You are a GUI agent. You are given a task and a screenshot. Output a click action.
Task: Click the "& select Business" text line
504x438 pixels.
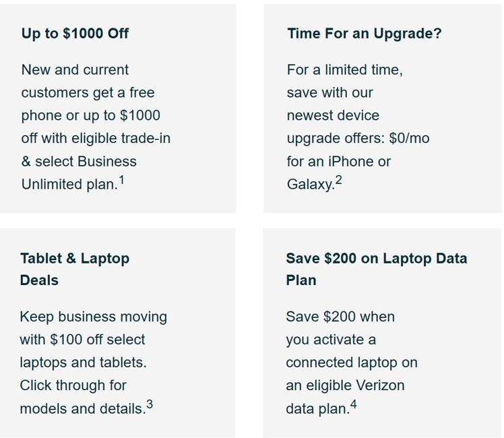[79, 162]
